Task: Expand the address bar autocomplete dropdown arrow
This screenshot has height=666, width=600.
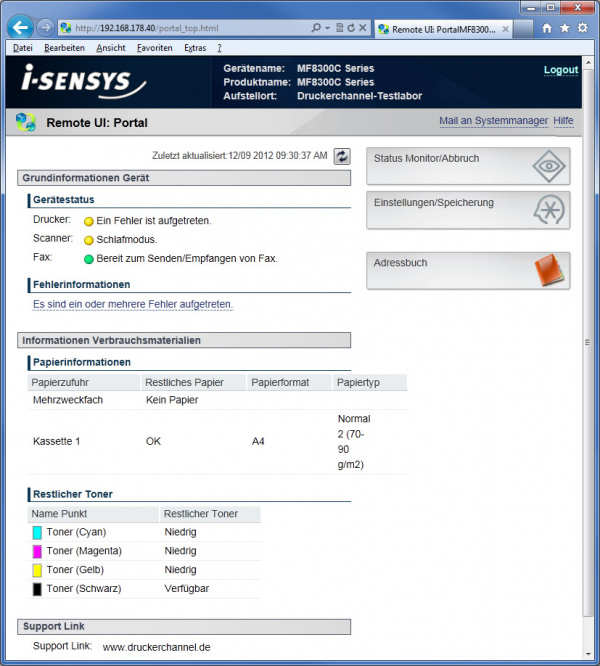Action: pyautogui.click(x=327, y=28)
